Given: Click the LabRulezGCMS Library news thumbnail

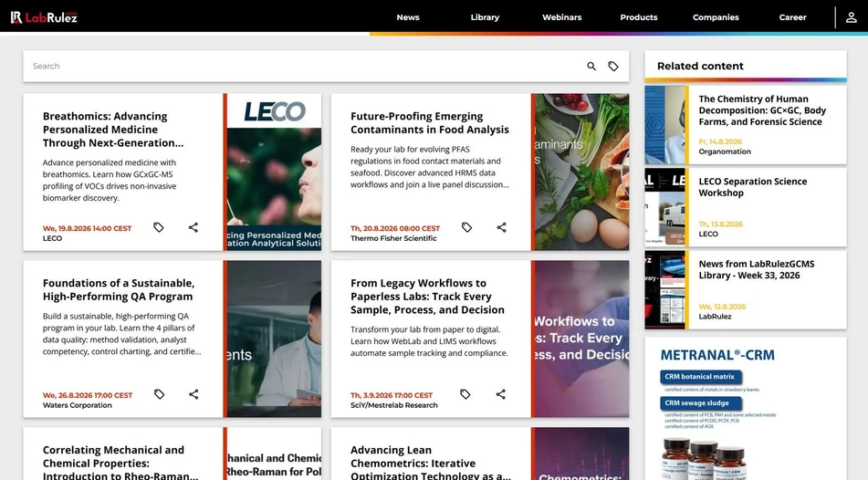Looking at the screenshot, I should point(664,289).
